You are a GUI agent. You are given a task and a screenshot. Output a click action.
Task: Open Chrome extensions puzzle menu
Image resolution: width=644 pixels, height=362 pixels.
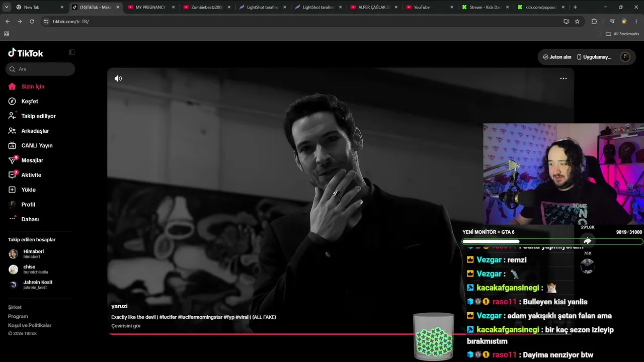[x=594, y=22]
